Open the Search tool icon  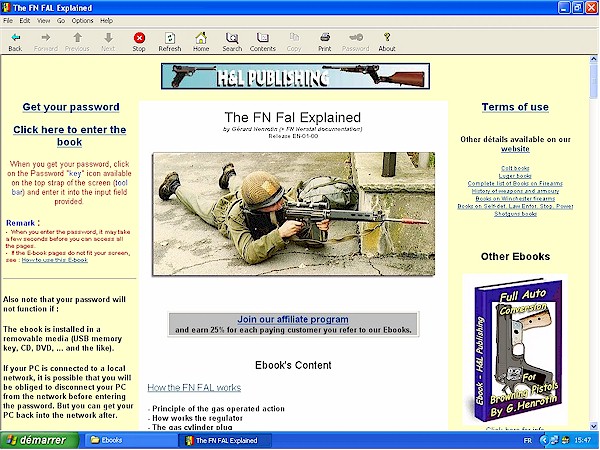coord(232,38)
